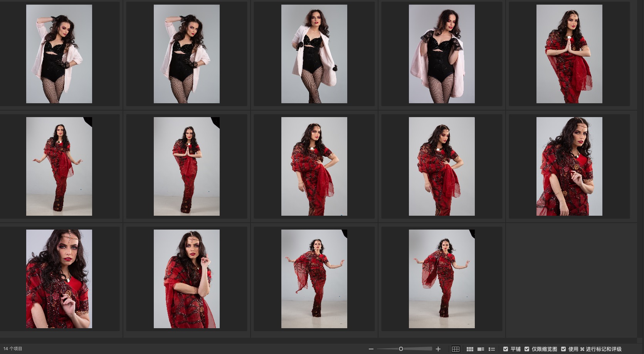Viewport: 644px width, 354px height.
Task: Disable 使用 ⌘ 进行标记和评级 checkbox
Action: click(x=563, y=349)
